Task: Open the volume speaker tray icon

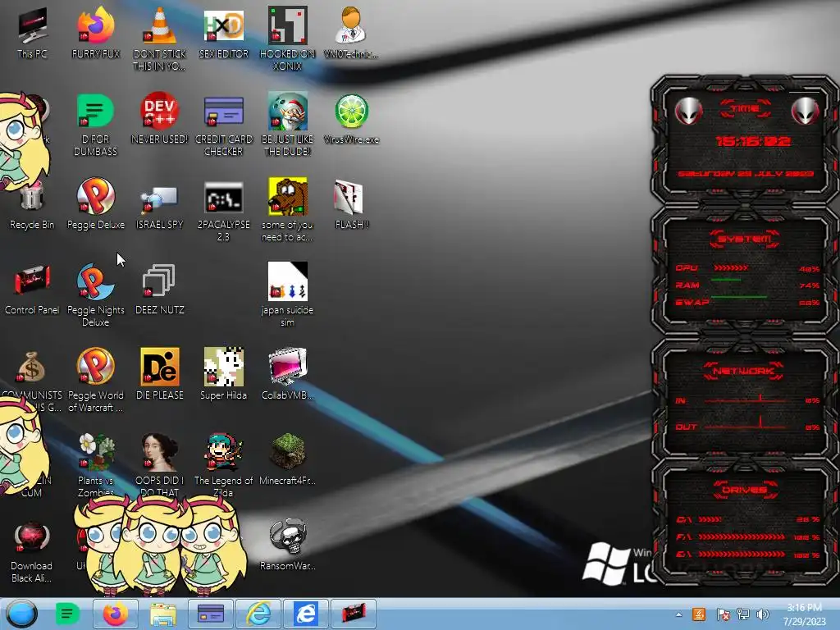Action: [763, 614]
